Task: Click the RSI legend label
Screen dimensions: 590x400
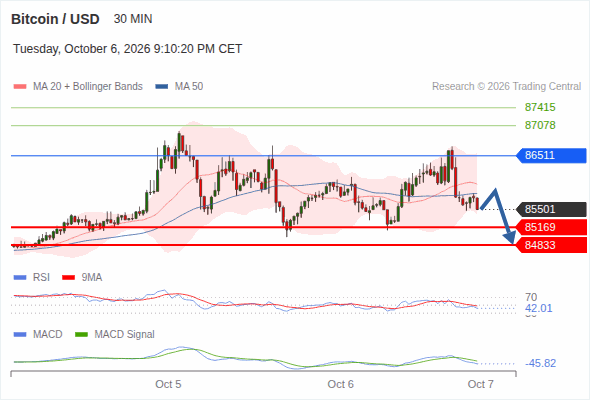Action: (41, 277)
